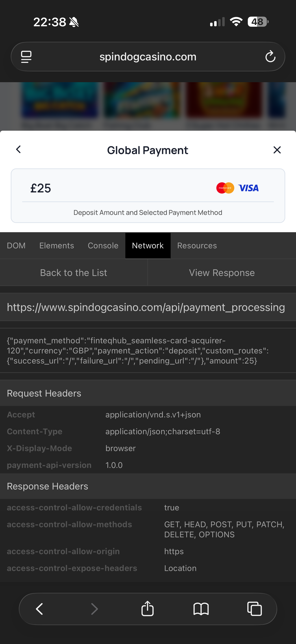Click View Response button
296x644 pixels.
[222, 273]
